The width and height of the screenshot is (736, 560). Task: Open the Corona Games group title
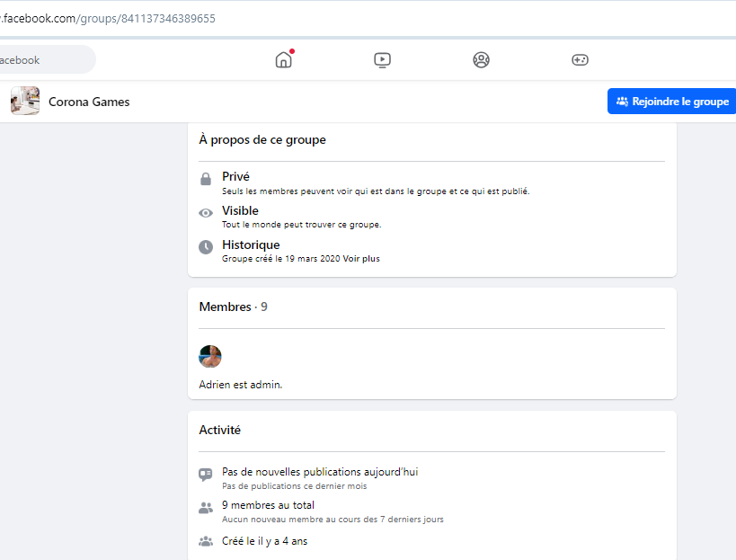[89, 102]
